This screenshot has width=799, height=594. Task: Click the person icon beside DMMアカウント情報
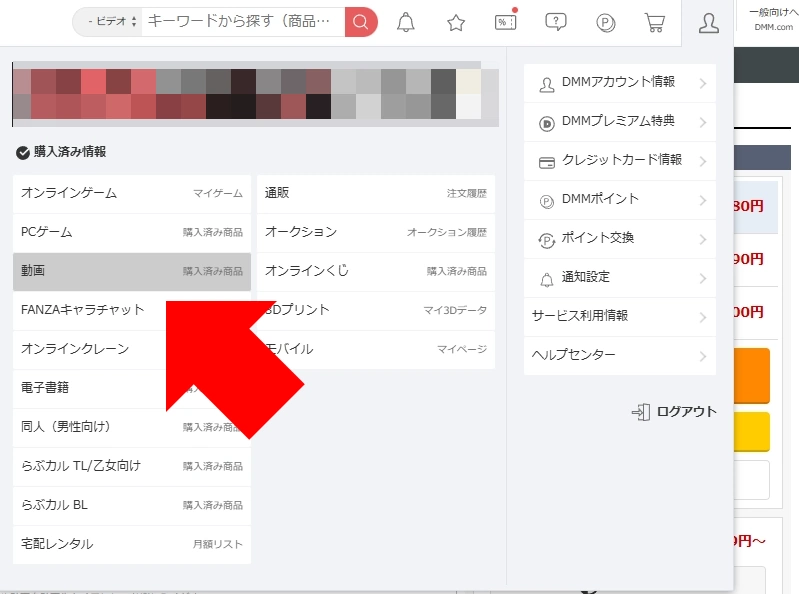(546, 85)
